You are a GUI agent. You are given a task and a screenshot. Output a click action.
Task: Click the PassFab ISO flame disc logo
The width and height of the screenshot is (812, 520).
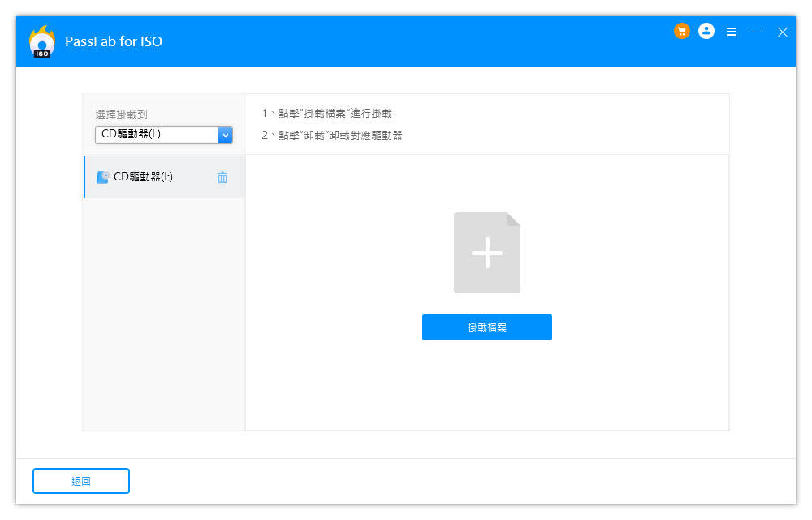(x=41, y=41)
